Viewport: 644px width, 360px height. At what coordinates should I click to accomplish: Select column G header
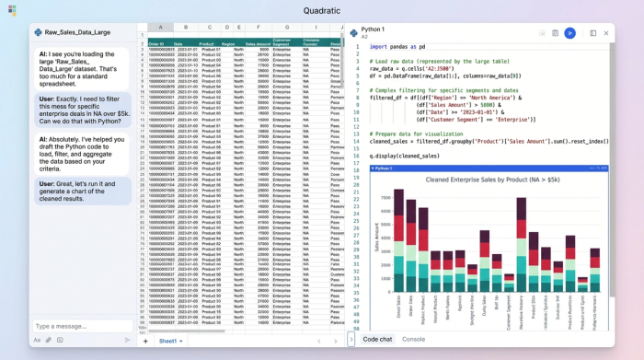287,27
